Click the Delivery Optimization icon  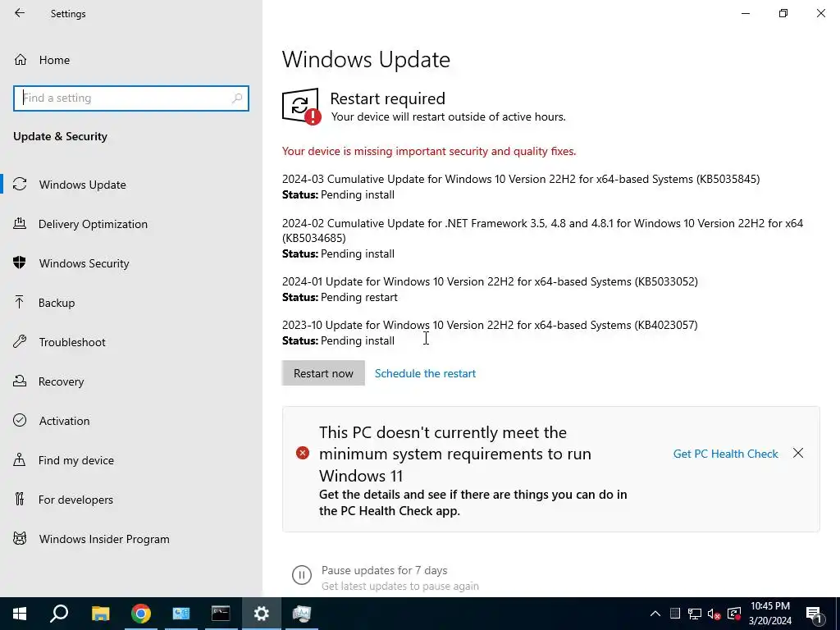click(20, 223)
